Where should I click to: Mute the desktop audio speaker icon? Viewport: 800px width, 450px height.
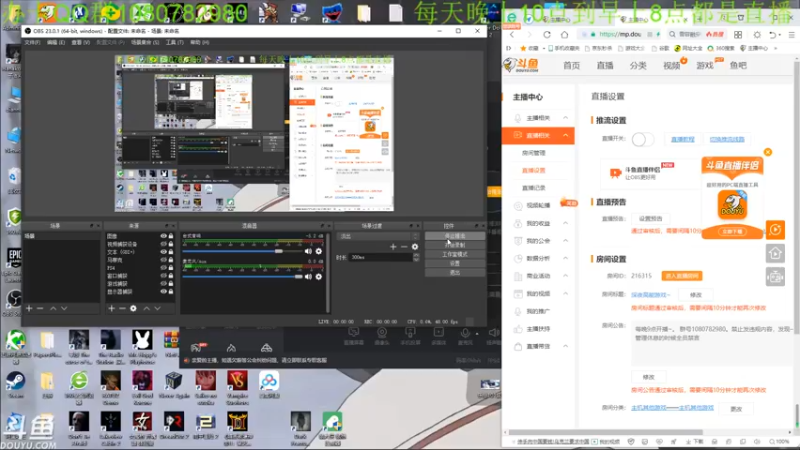[x=308, y=251]
